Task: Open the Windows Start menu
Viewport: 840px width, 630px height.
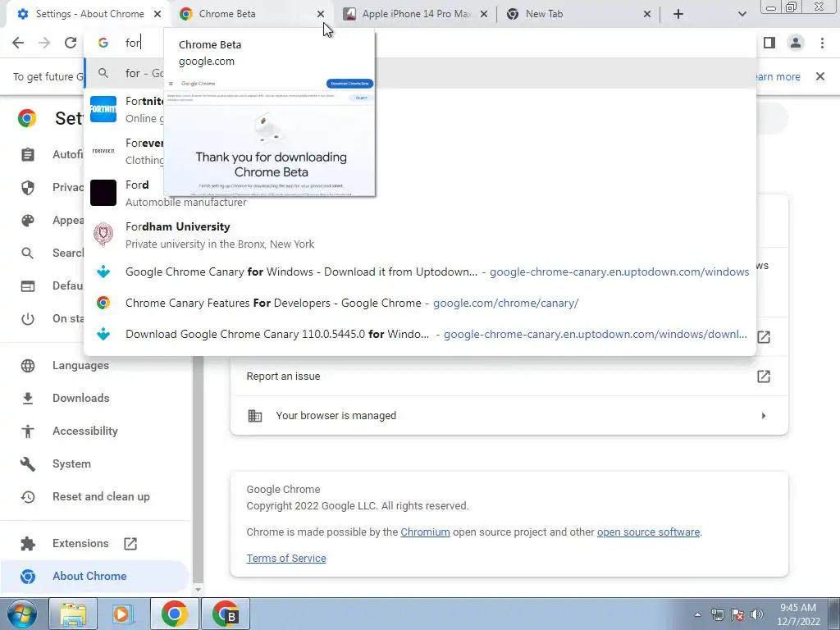Action: click(21, 614)
